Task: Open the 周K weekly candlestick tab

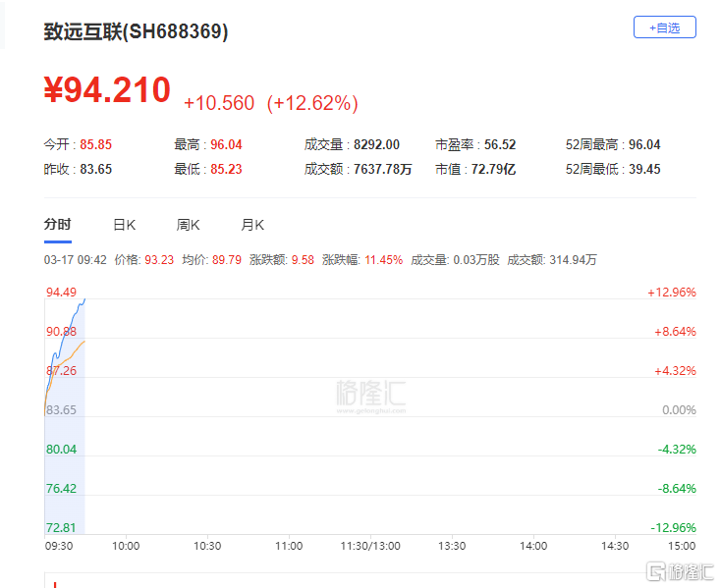Action: point(188,225)
